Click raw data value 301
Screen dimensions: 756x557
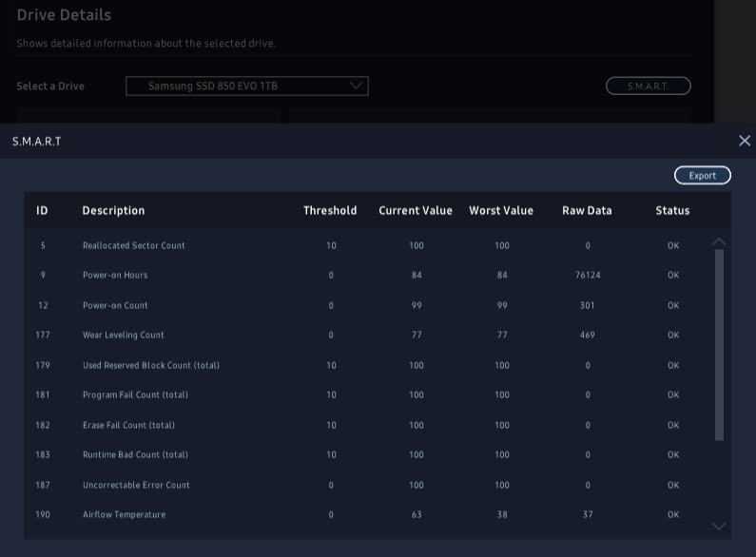(588, 305)
